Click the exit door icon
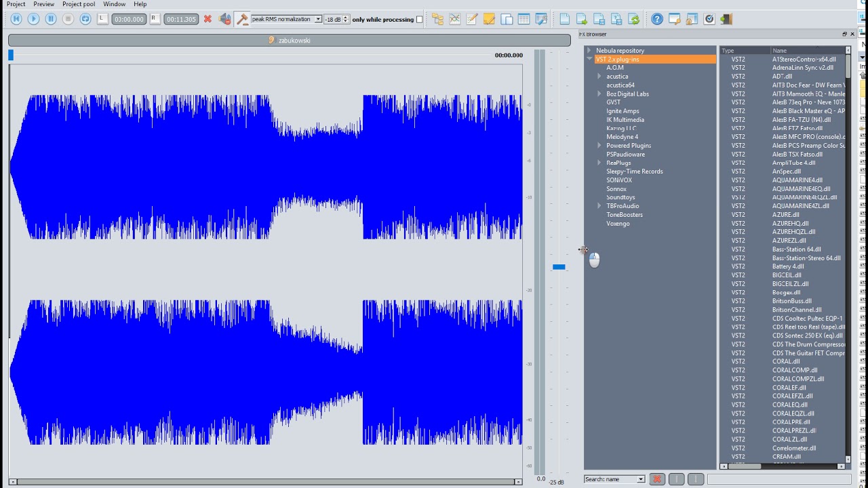This screenshot has width=868, height=488. tap(726, 19)
